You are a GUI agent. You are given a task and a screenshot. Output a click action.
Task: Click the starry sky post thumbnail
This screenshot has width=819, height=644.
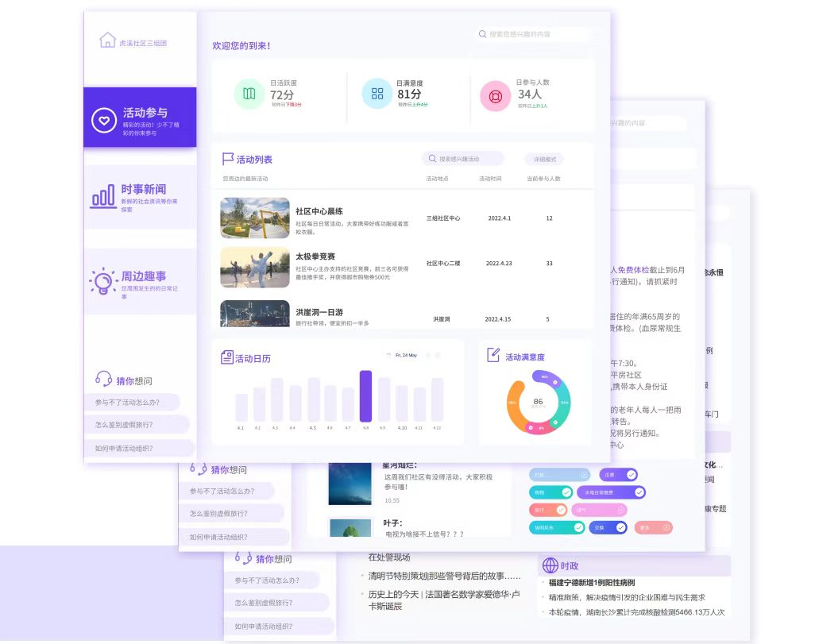[350, 484]
